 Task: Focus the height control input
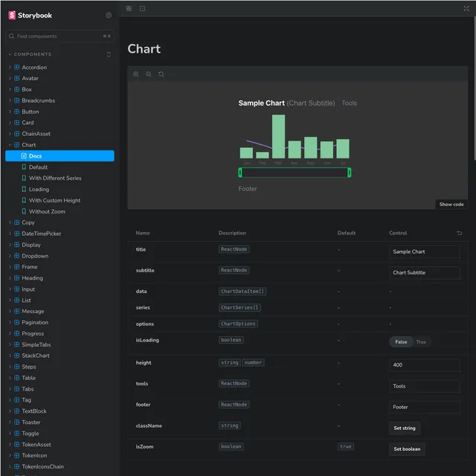425,365
